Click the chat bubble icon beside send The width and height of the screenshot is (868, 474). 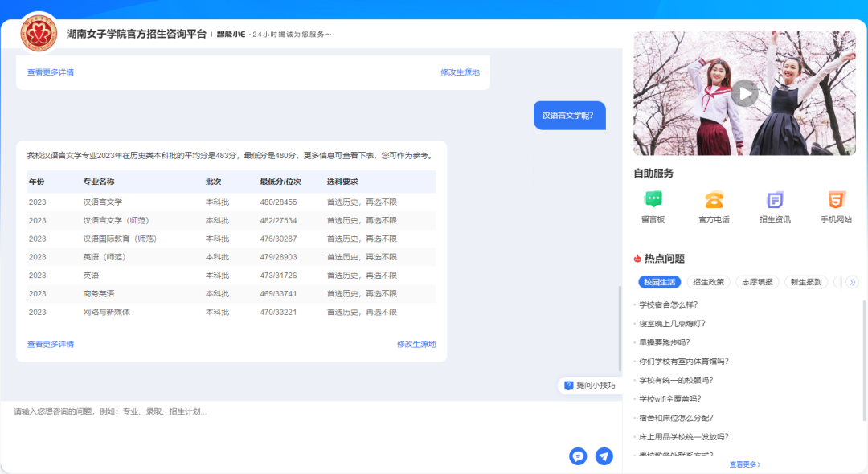[578, 456]
